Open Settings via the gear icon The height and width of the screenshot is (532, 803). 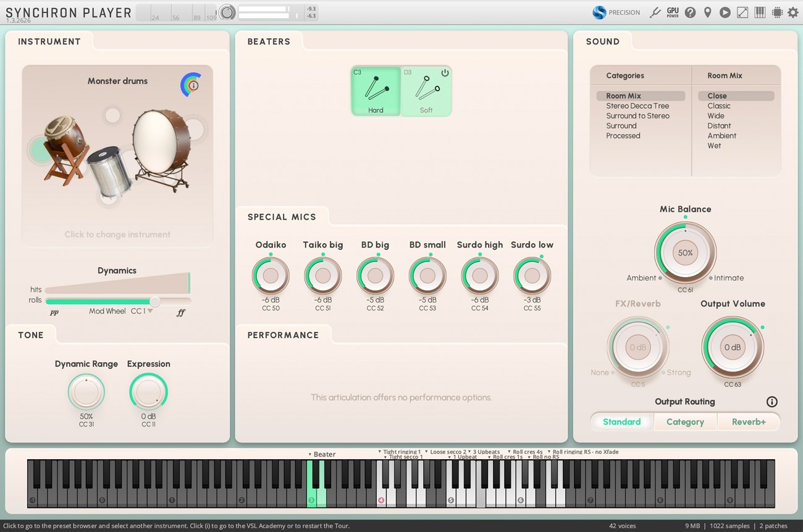tap(793, 12)
